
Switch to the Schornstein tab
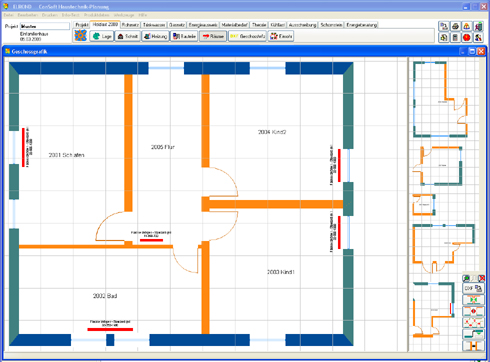331,25
